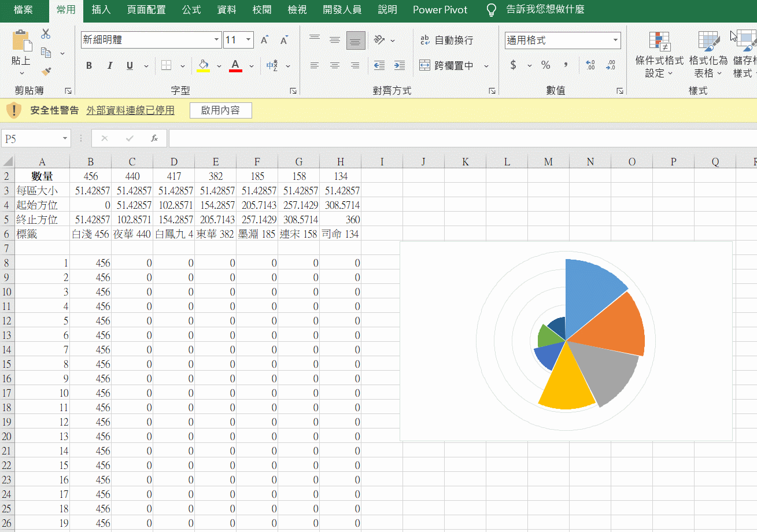Viewport: 757px width, 532px height.
Task: Click the phonetic guide 中 icon
Action: pyautogui.click(x=272, y=66)
